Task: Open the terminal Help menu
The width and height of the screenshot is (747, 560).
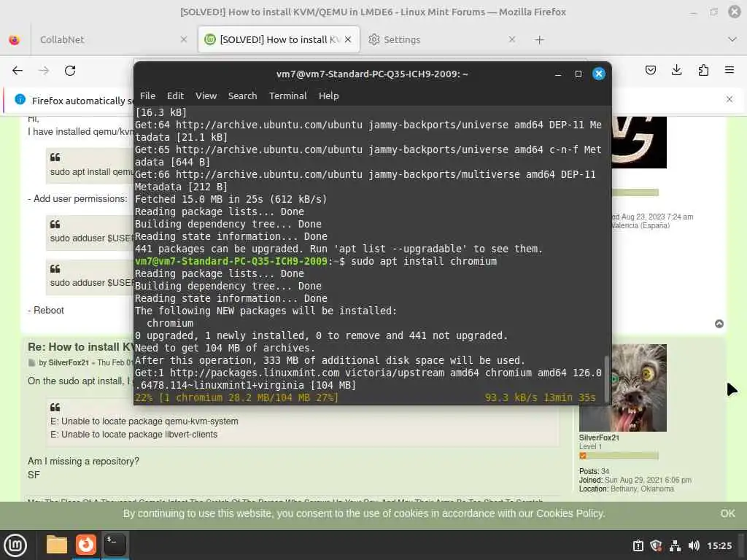Action: tap(329, 96)
